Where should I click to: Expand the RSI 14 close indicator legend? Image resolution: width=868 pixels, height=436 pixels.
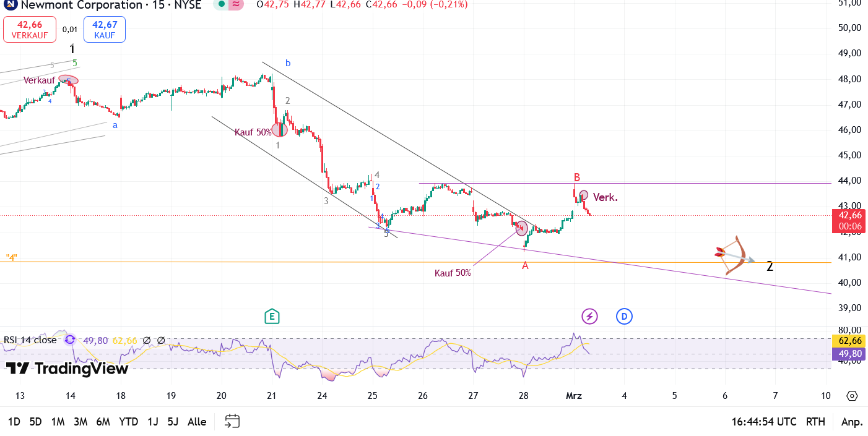click(30, 340)
